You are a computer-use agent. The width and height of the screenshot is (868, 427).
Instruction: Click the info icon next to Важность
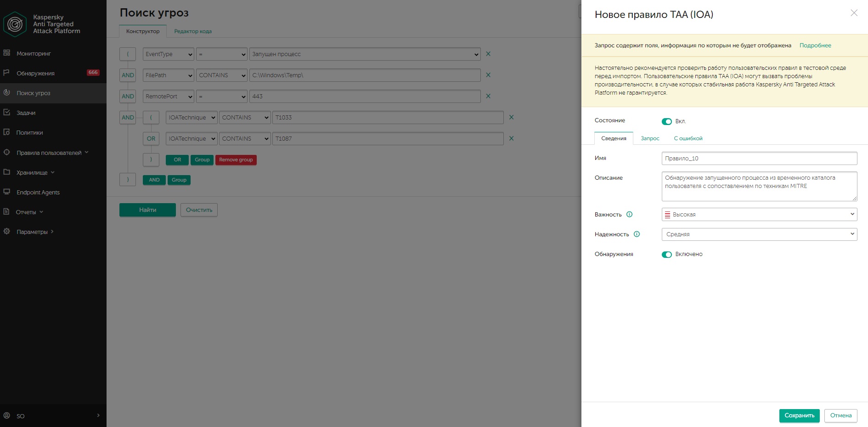click(x=630, y=214)
